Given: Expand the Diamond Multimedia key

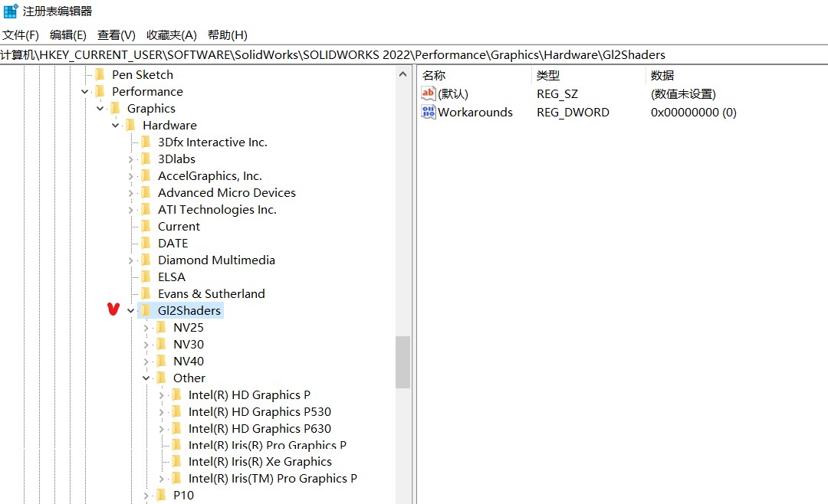Looking at the screenshot, I should [x=131, y=260].
